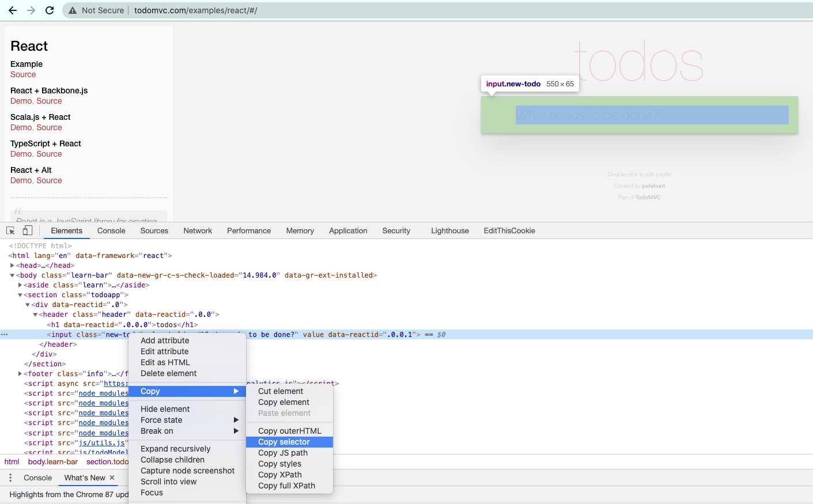The height and width of the screenshot is (504, 813).
Task: Open the Example Source link
Action: click(23, 74)
